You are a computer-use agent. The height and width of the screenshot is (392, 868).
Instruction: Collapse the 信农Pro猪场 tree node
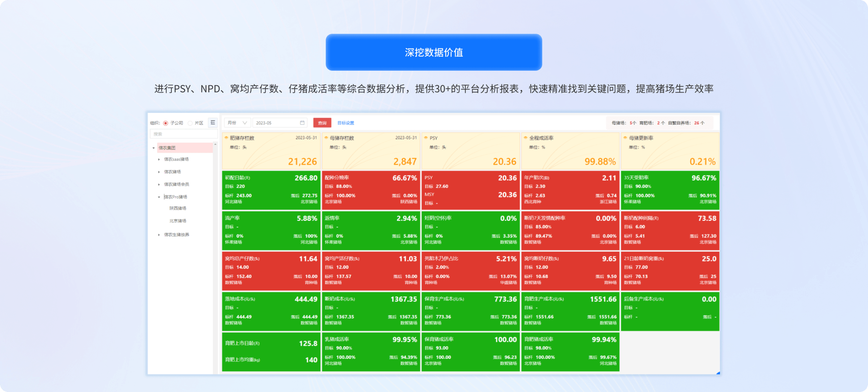(159, 197)
